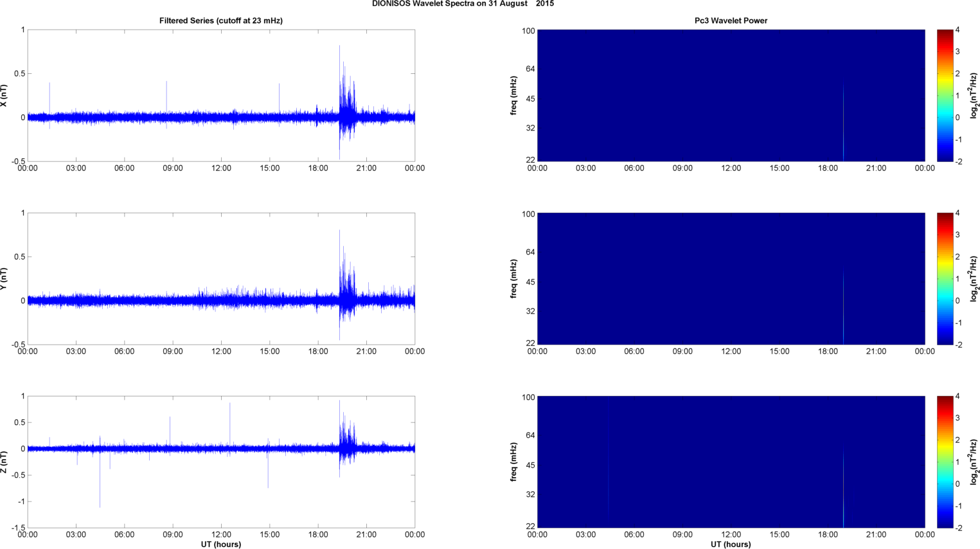Click the '64' frequency tick on the middle spectrogram
This screenshot has width=980, height=549.
coord(531,252)
